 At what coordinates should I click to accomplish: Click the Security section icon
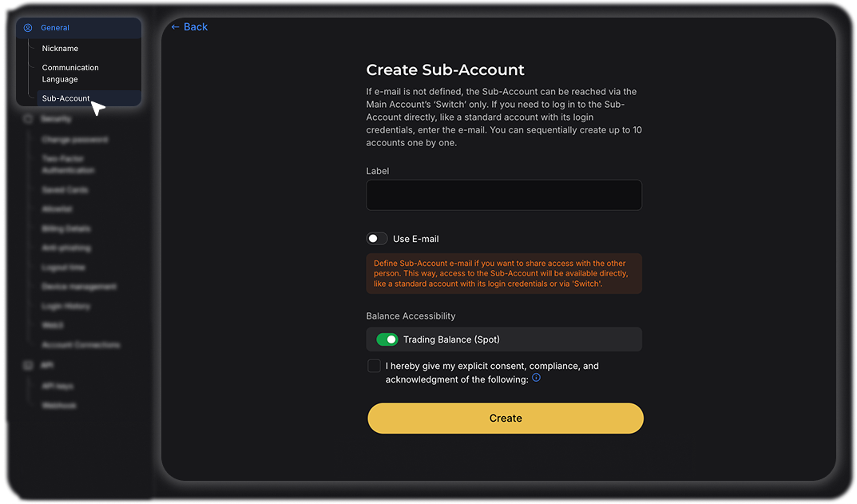(x=28, y=119)
